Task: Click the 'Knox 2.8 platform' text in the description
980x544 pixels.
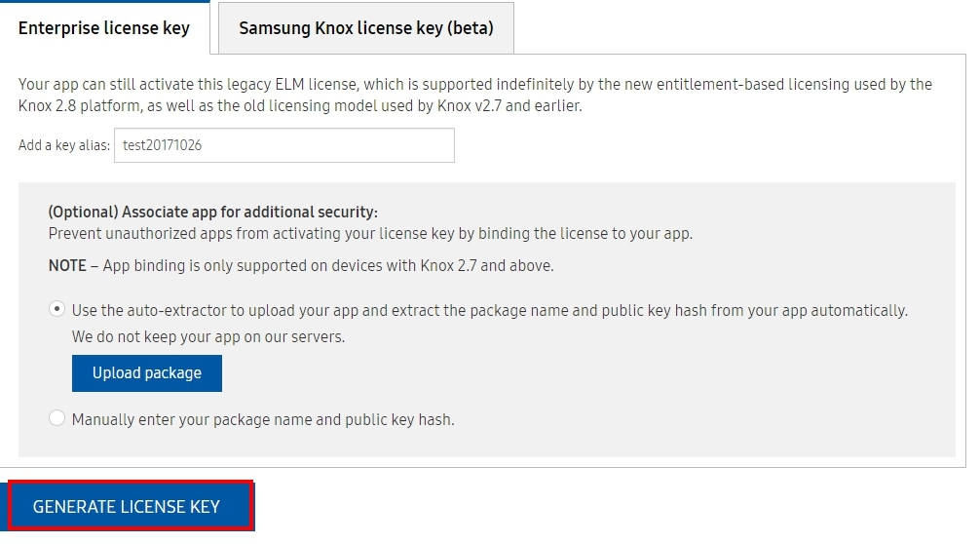Action: [x=79, y=105]
